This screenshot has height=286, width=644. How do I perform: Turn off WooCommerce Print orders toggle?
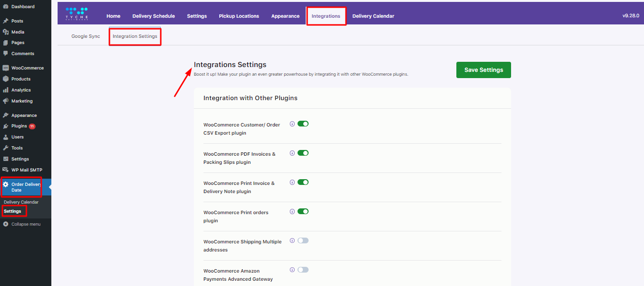303,211
